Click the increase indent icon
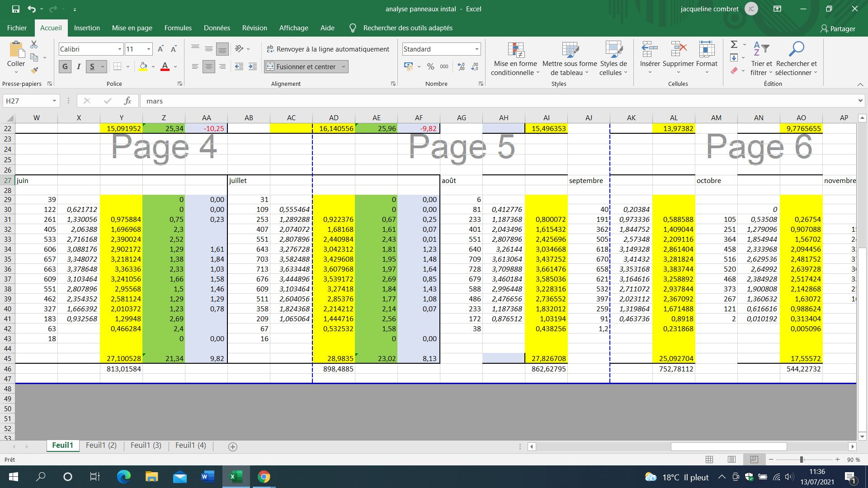This screenshot has width=868, height=488. coord(253,66)
